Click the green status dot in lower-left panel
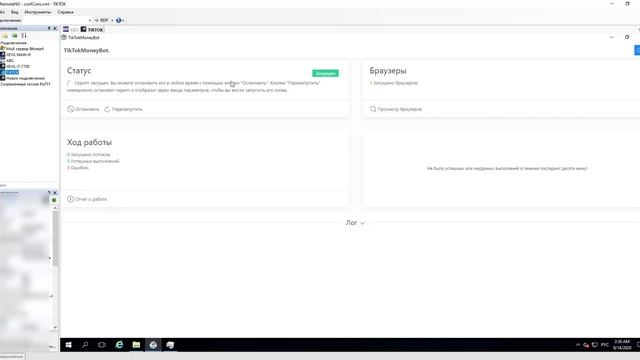This screenshot has width=640, height=360. (54, 200)
